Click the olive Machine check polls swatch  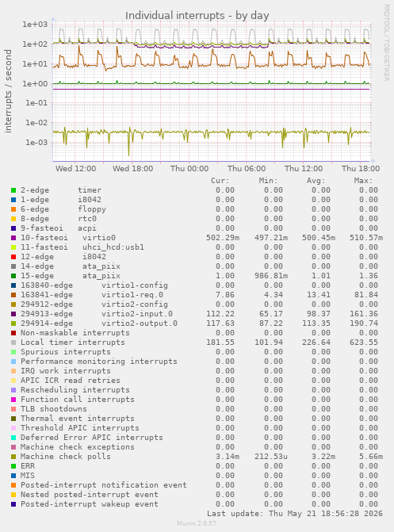(x=13, y=457)
